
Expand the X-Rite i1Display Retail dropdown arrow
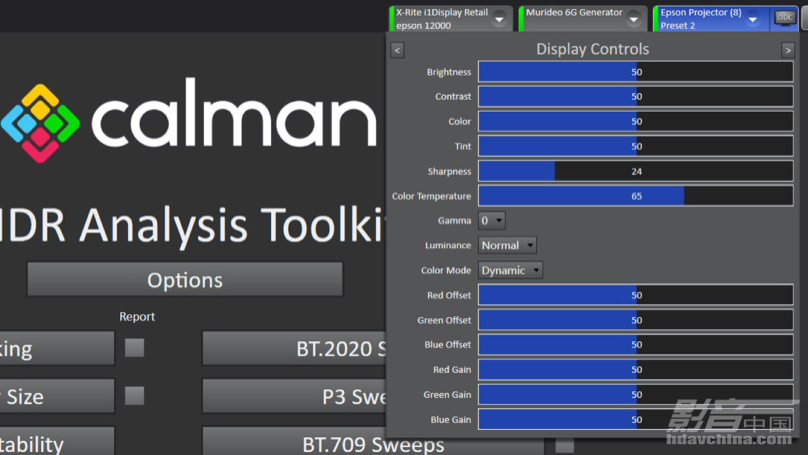pyautogui.click(x=499, y=20)
